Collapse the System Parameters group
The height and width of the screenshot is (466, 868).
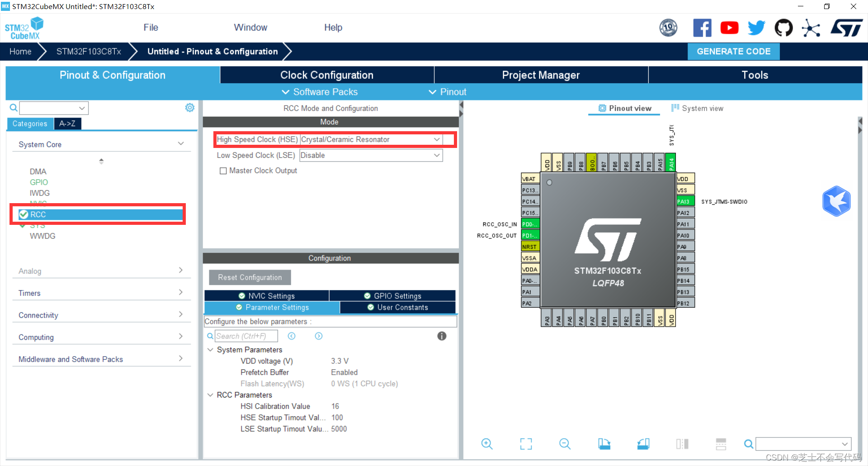[x=210, y=350]
